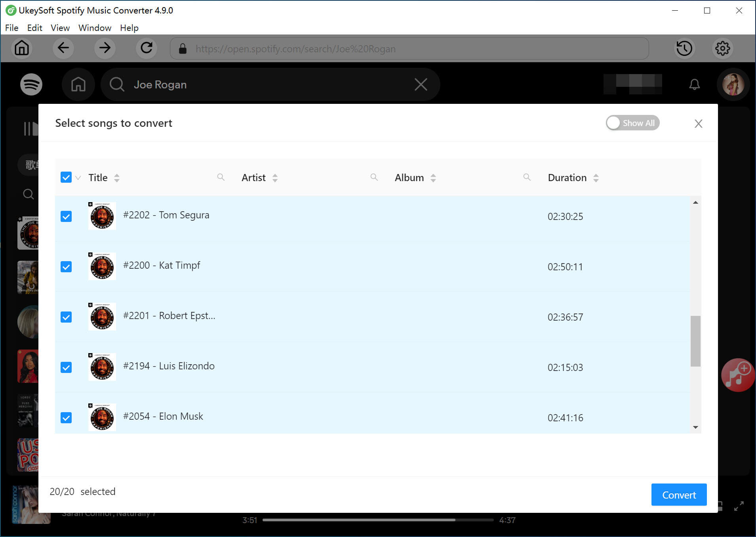Click the #2200 - Kat Timpf title
756x537 pixels.
[162, 265]
